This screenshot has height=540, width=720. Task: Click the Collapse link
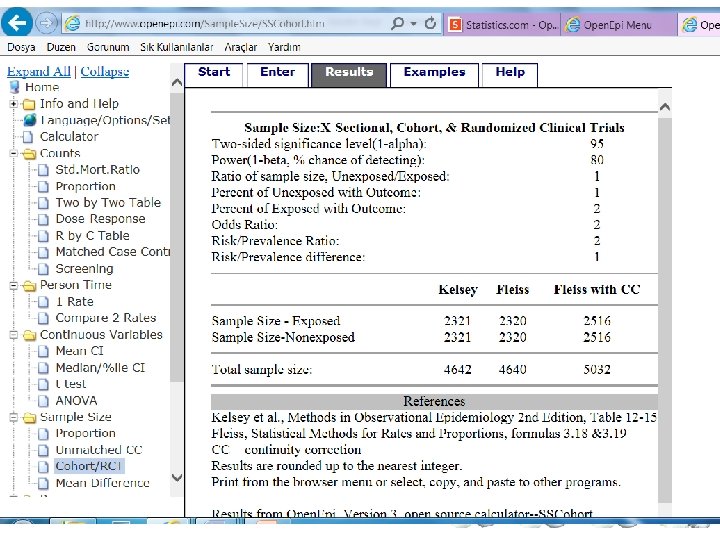pos(105,71)
